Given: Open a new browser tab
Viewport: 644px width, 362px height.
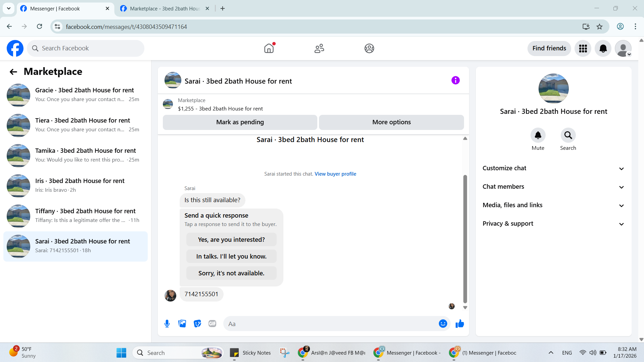Looking at the screenshot, I should click(x=223, y=8).
